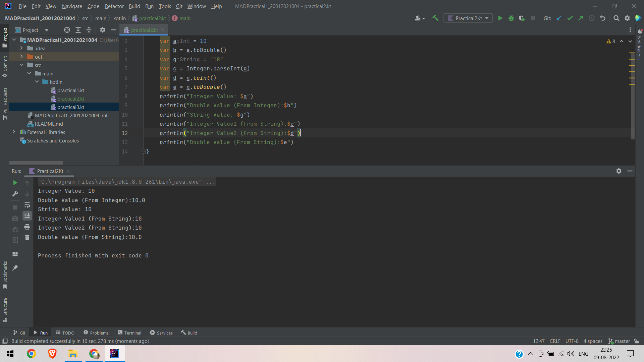Open Search Everywhere with the magnifier icon
644x362 pixels.
click(616, 18)
